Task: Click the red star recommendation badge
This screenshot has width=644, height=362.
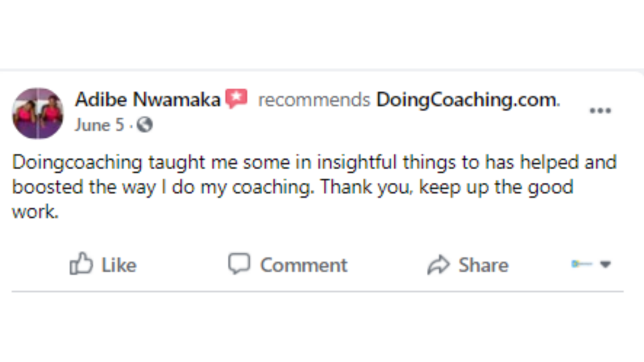Action: coord(236,99)
